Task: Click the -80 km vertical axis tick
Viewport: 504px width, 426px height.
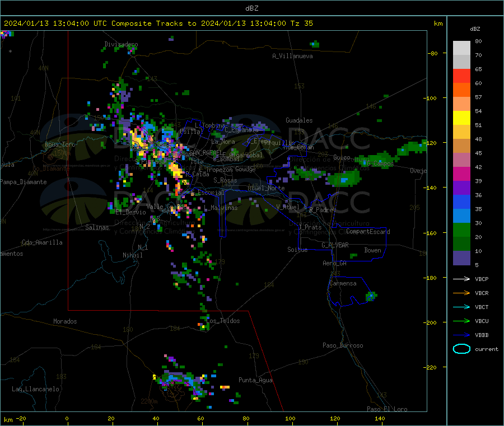Action: 432,53
